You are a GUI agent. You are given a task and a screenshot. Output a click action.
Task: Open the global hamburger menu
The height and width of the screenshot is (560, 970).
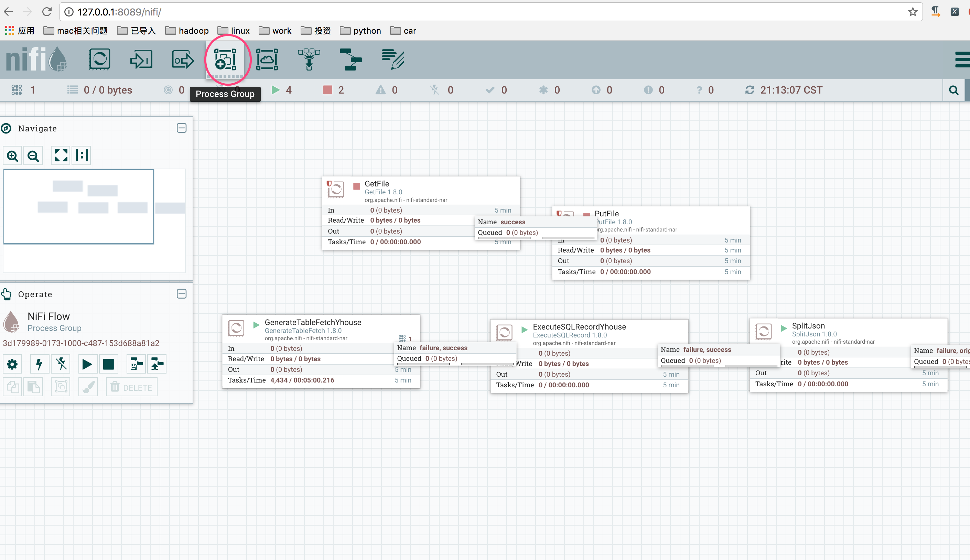(x=962, y=60)
